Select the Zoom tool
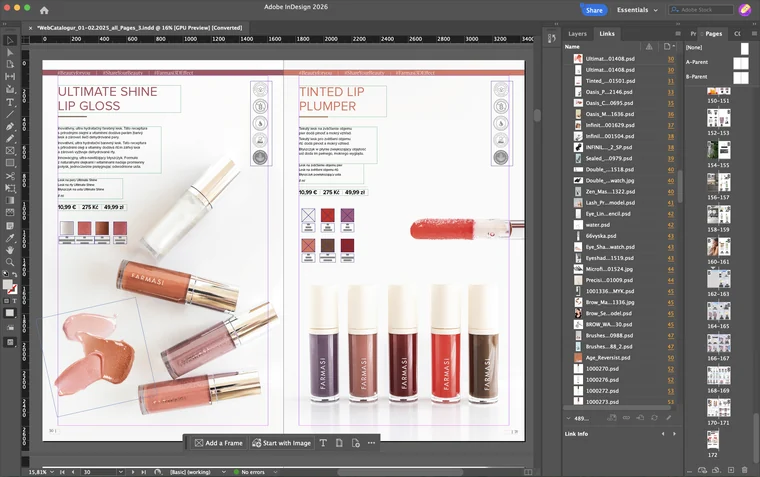This screenshot has height=477, width=760. click(x=10, y=262)
